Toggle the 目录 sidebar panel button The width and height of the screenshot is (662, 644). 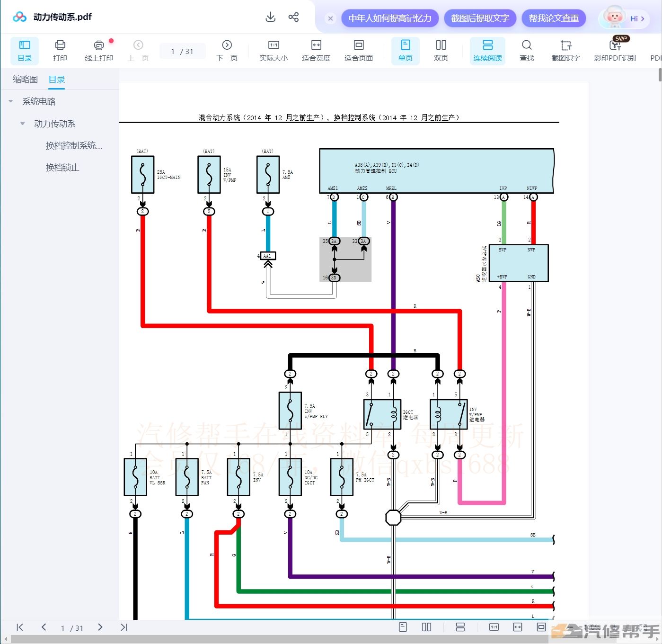[x=25, y=51]
